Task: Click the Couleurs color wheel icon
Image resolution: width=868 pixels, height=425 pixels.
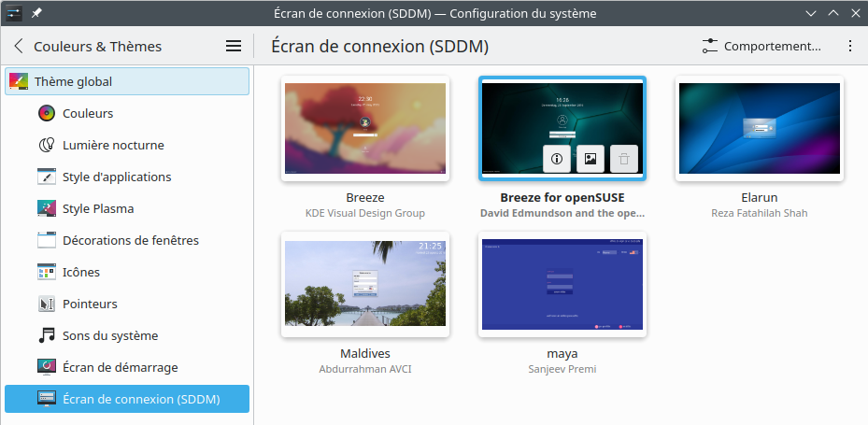Action: point(47,113)
